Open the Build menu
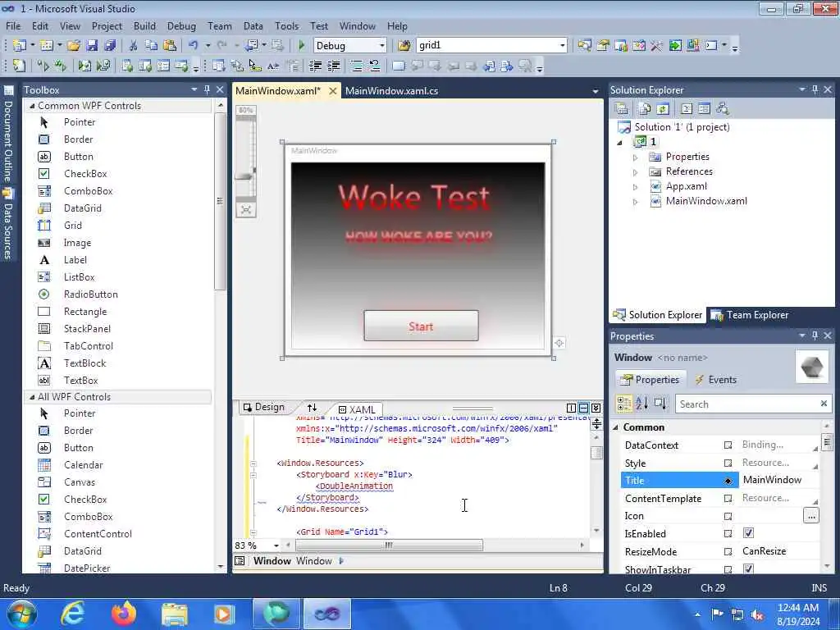 click(x=144, y=25)
